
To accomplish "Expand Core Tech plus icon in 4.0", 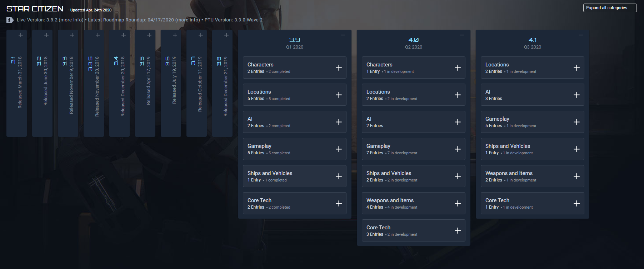I will click(458, 230).
